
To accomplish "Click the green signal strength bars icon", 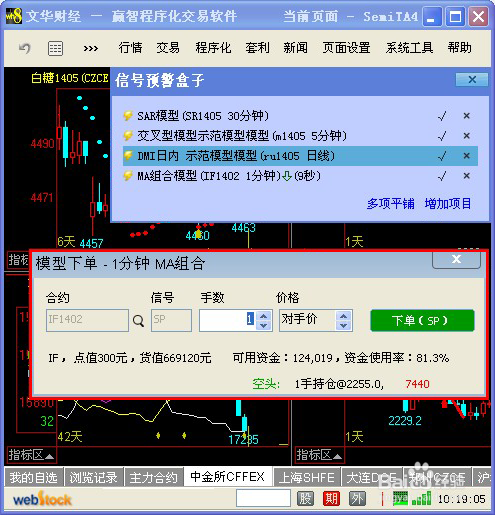I will pyautogui.click(x=421, y=499).
